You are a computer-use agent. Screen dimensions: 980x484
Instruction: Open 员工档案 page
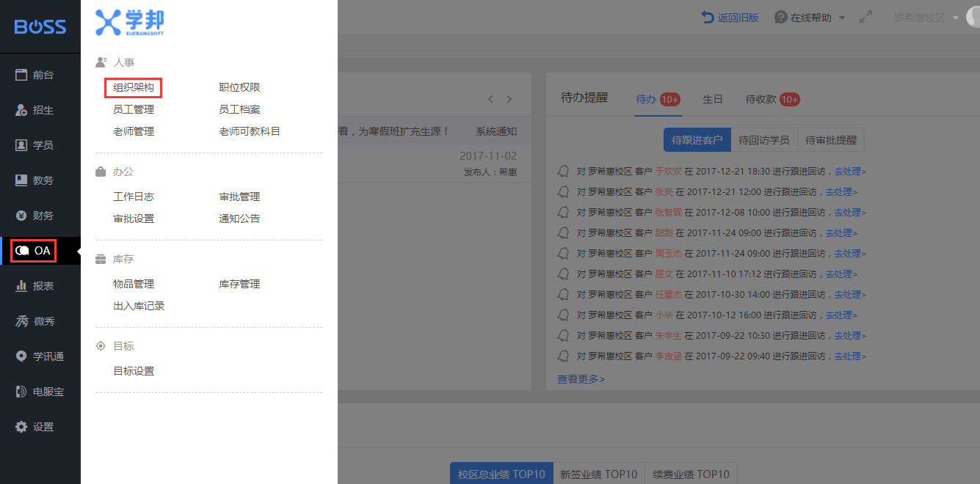[239, 110]
